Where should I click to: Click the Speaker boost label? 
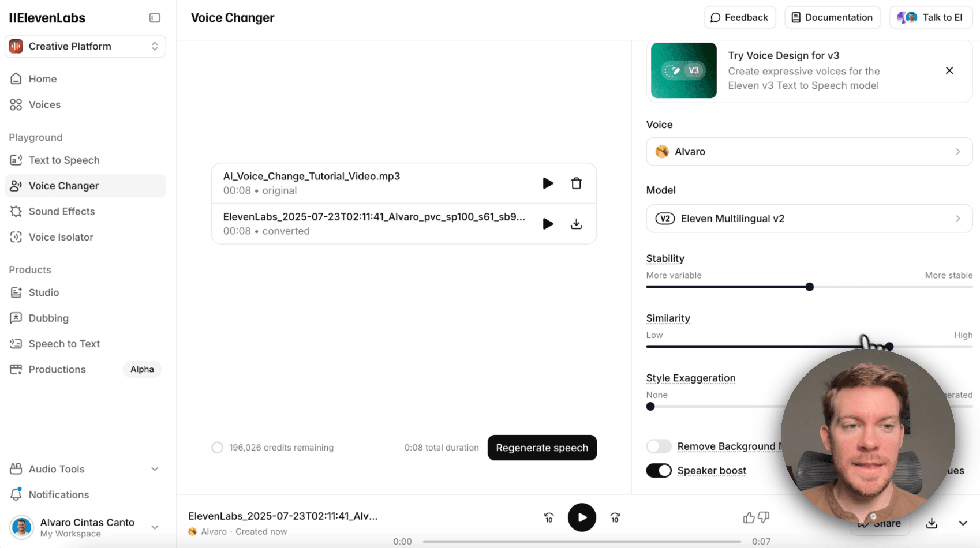click(x=712, y=471)
